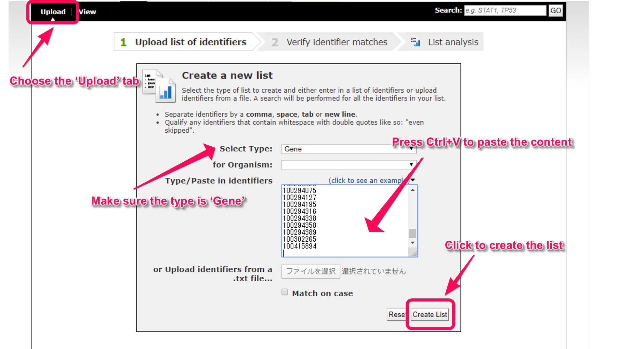Open the Select Type dropdown showing Gene
The image size is (644, 349).
[349, 149]
